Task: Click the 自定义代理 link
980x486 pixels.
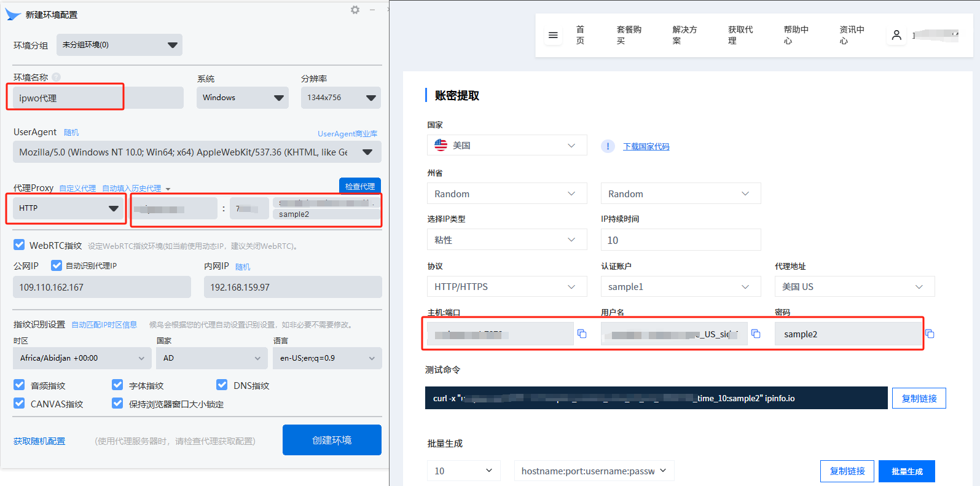Action: (77, 188)
